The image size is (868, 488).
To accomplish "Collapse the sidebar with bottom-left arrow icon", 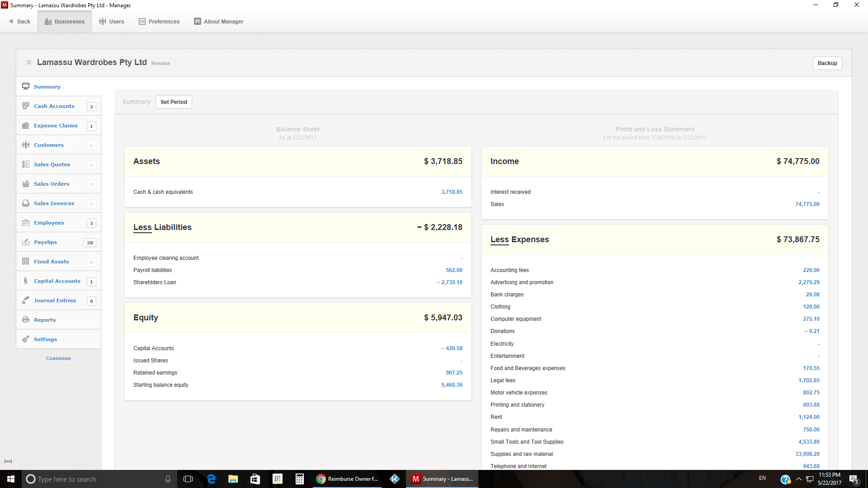I will click(8, 461).
